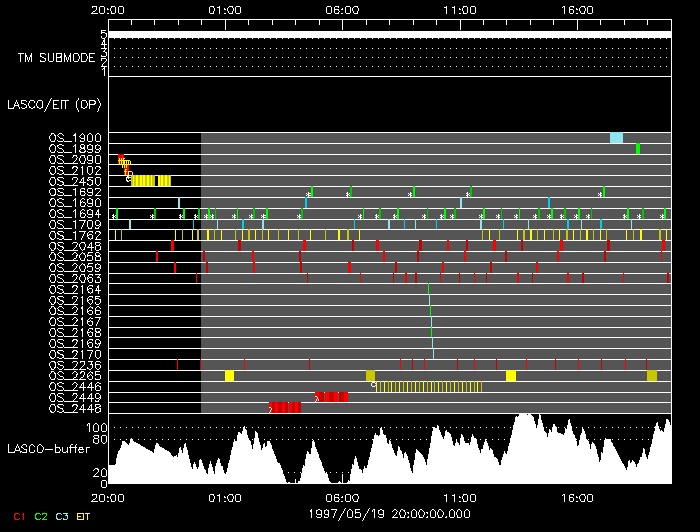
Task: Click the green C2 legend entry
Action: coord(41,514)
